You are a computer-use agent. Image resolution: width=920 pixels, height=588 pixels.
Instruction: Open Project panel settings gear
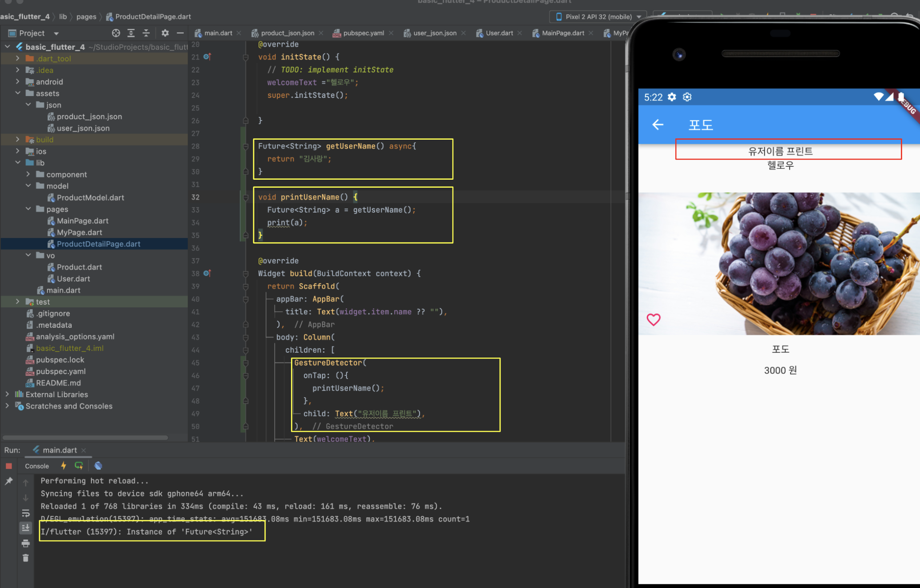click(165, 33)
